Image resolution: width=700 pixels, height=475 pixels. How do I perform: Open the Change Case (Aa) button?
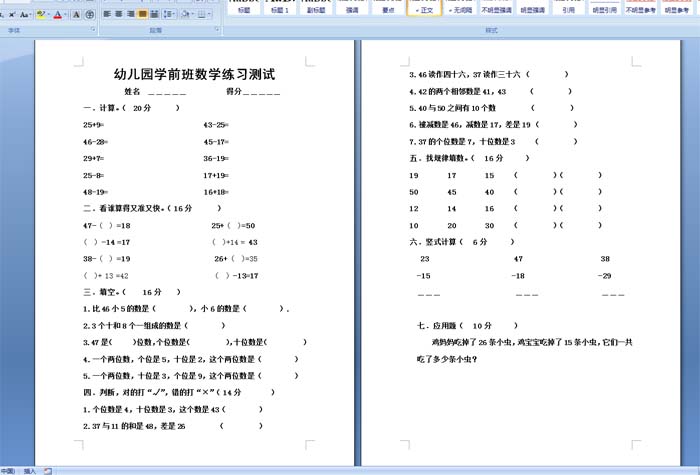[25, 15]
